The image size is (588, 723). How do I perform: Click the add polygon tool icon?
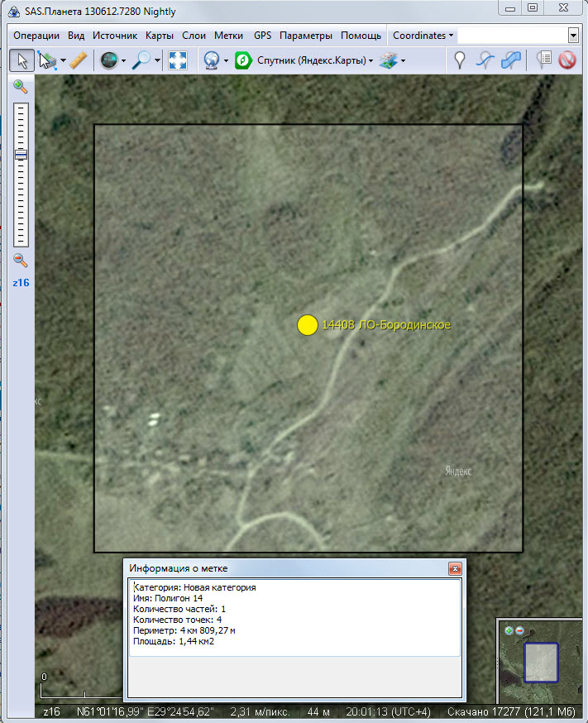click(512, 60)
